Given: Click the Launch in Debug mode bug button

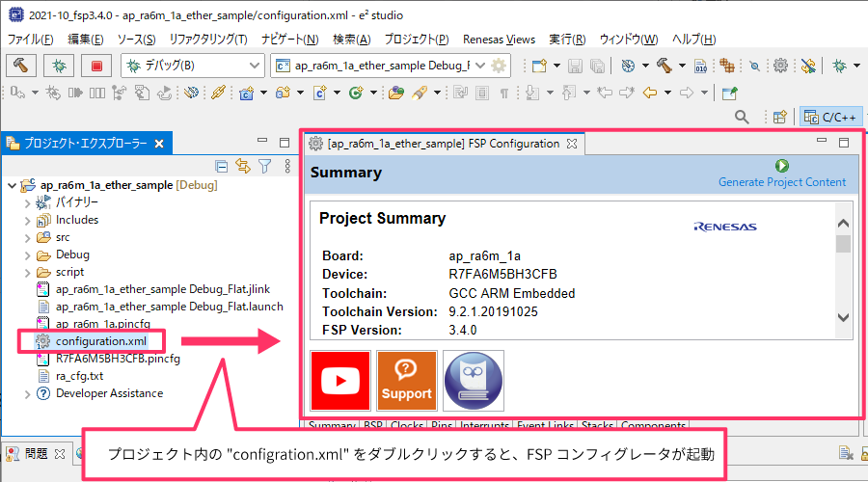Looking at the screenshot, I should click(59, 66).
